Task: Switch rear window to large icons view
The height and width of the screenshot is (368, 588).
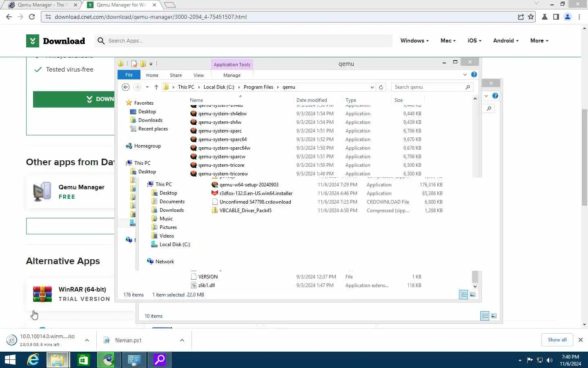Action: tap(494, 316)
